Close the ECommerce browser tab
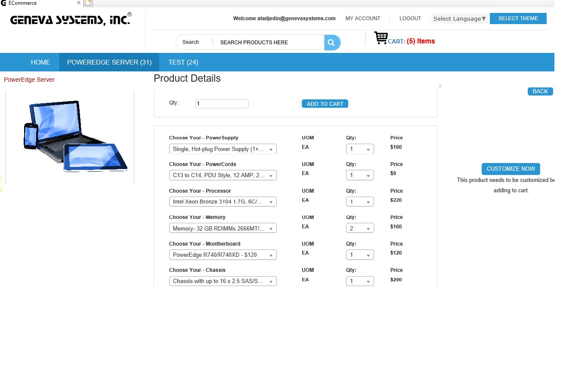 coord(79,3)
